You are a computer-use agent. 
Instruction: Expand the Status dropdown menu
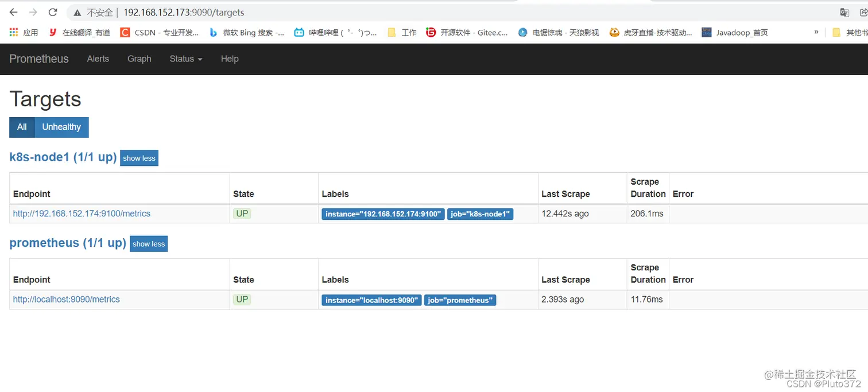point(186,59)
